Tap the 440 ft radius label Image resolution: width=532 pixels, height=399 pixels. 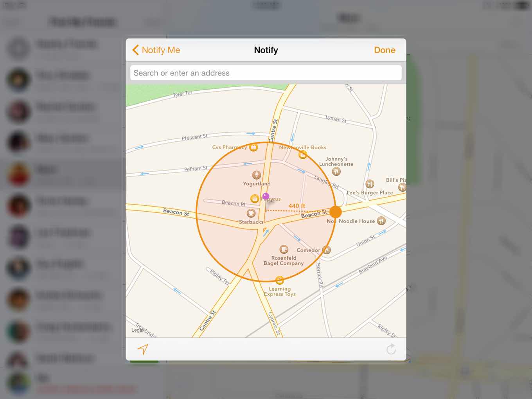coord(297,206)
